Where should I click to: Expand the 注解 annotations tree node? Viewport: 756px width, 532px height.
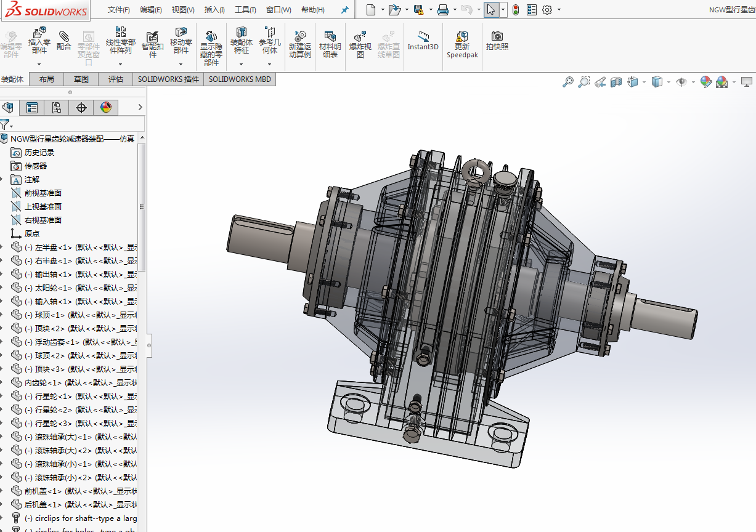coord(2,179)
